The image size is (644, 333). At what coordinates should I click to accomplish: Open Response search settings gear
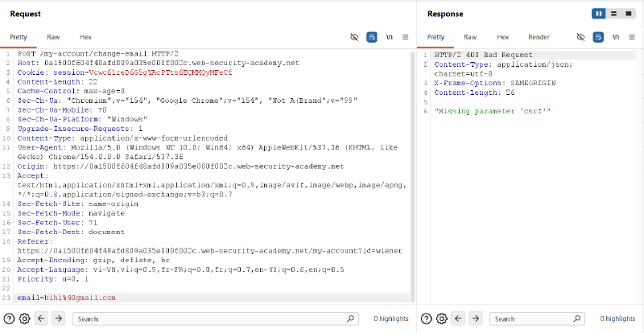[441, 319]
